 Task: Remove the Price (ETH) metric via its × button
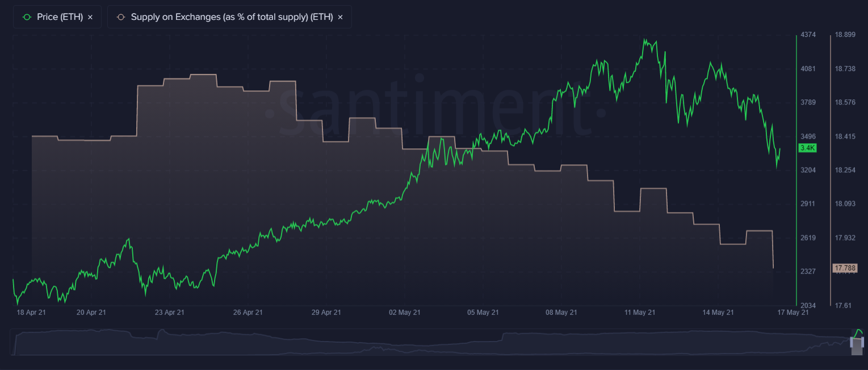click(90, 16)
